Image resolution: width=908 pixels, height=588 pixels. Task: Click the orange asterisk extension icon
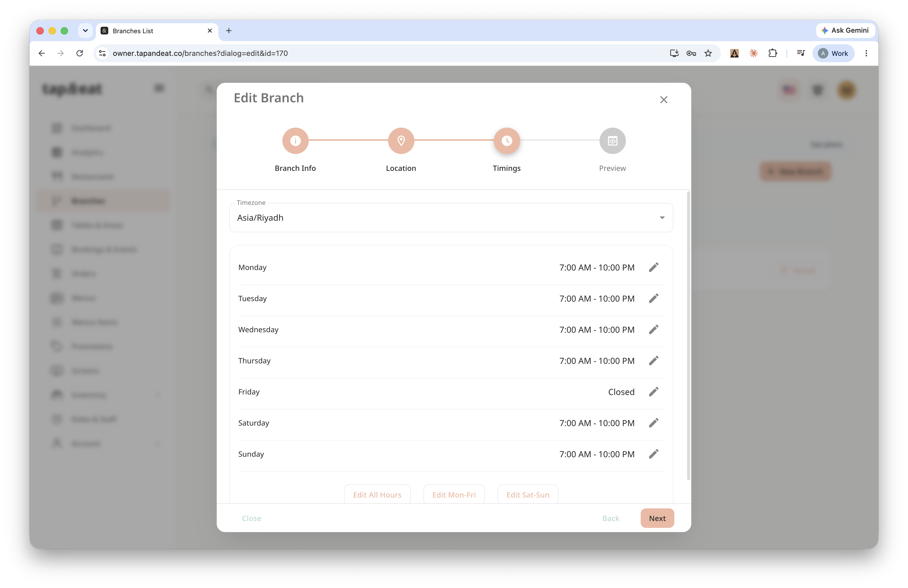coord(754,53)
